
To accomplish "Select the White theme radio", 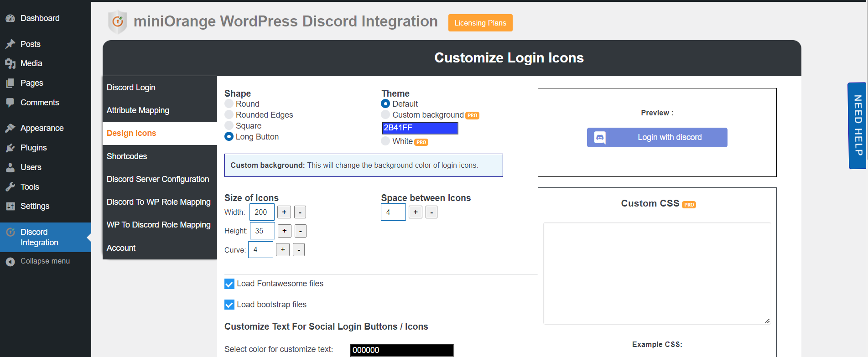I will (385, 141).
